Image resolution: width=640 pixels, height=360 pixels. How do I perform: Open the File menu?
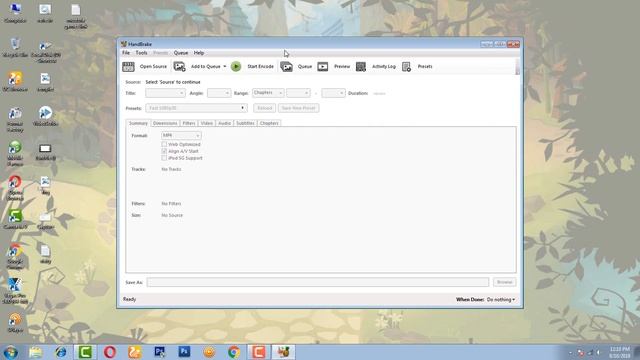coord(126,53)
